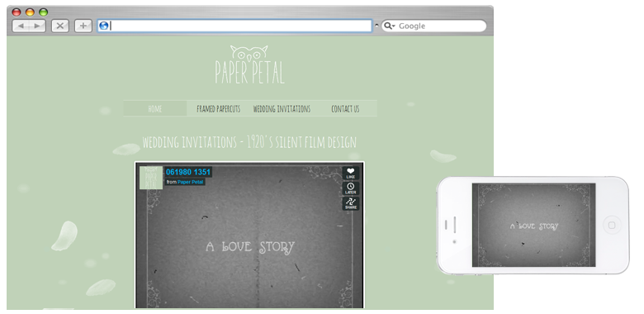Click the globe icon in the address bar

pyautogui.click(x=104, y=26)
